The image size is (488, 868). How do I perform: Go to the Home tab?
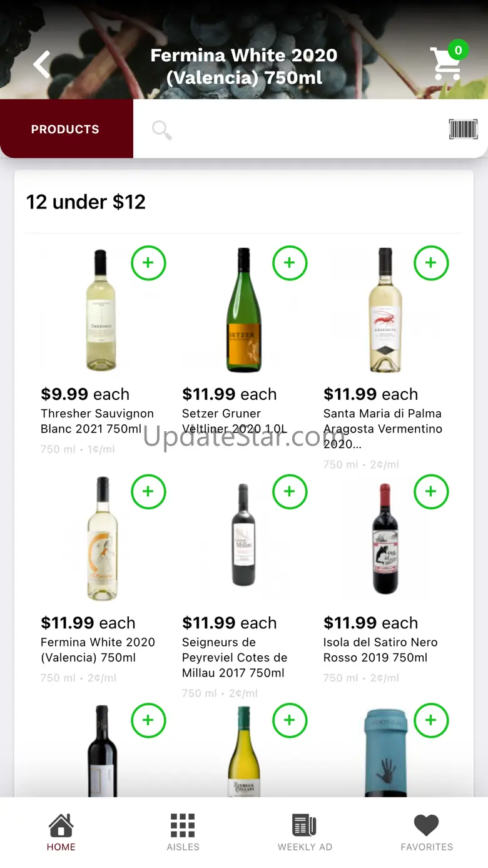61,832
